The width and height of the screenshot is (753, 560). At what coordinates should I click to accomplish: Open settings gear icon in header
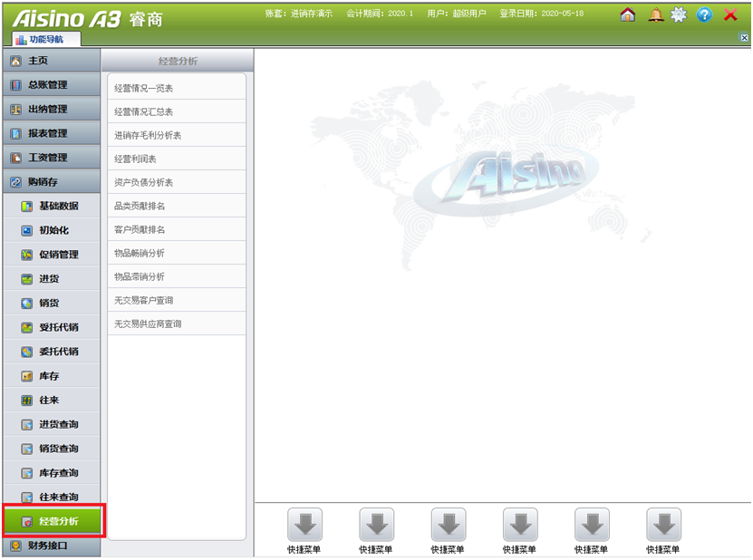coord(679,14)
